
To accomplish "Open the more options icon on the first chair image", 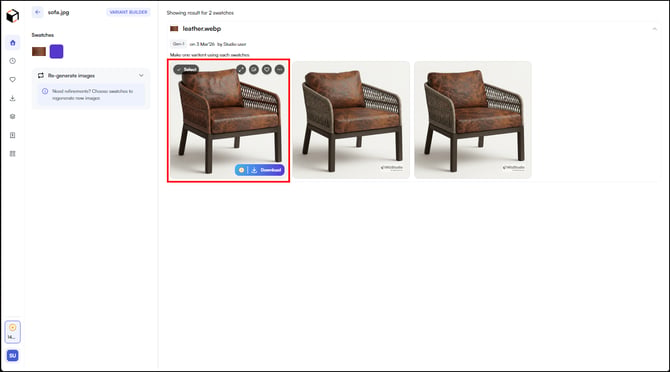I will pos(279,69).
